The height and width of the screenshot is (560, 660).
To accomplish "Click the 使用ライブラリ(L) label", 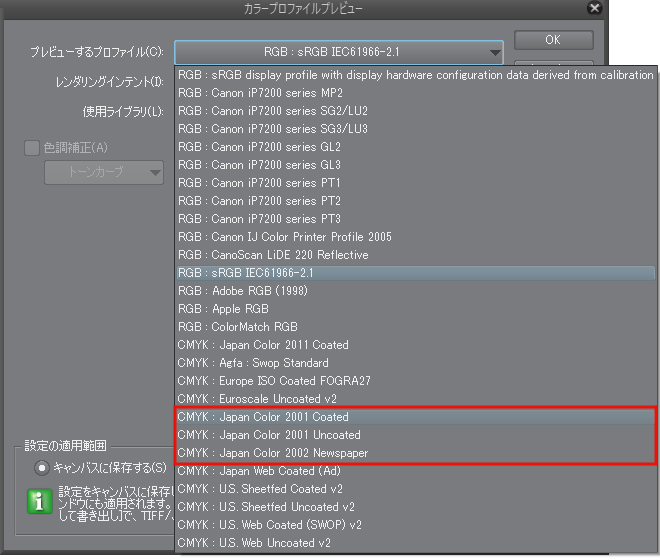I will (x=123, y=112).
